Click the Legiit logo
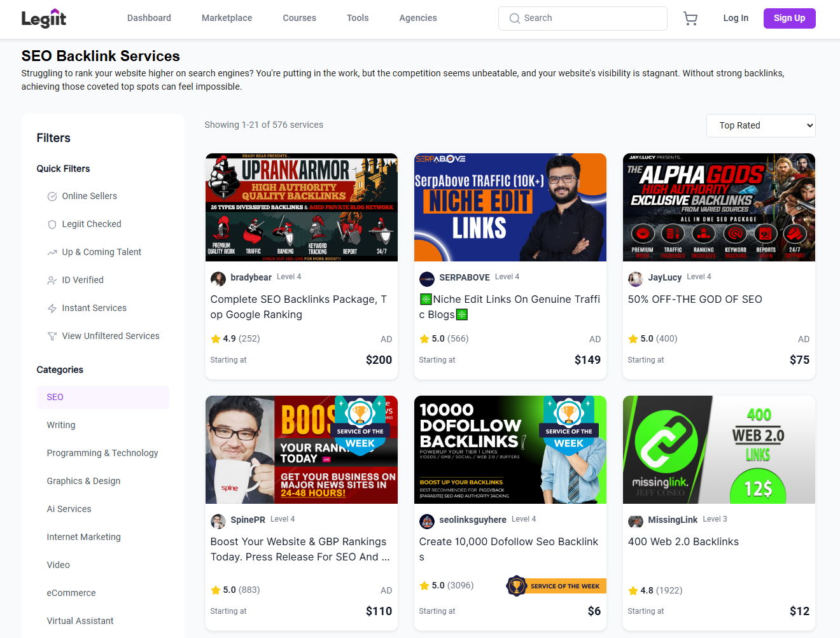Viewport: 840px width, 638px height. coord(44,18)
